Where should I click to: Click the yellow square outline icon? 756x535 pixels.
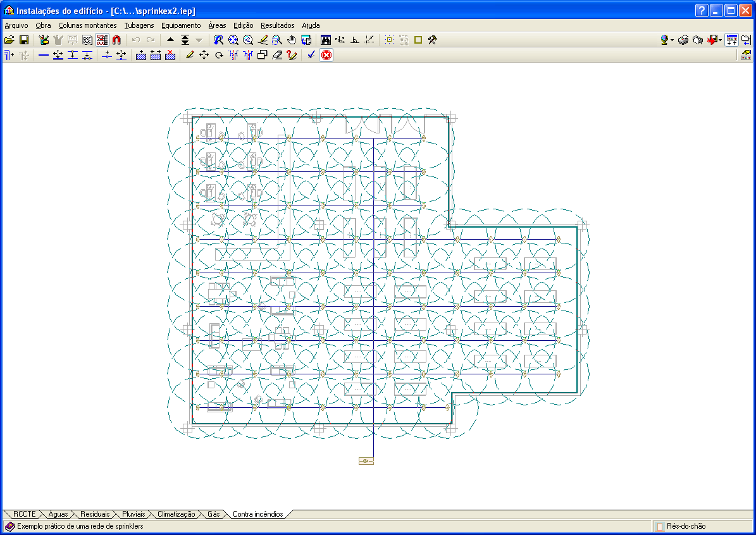418,40
